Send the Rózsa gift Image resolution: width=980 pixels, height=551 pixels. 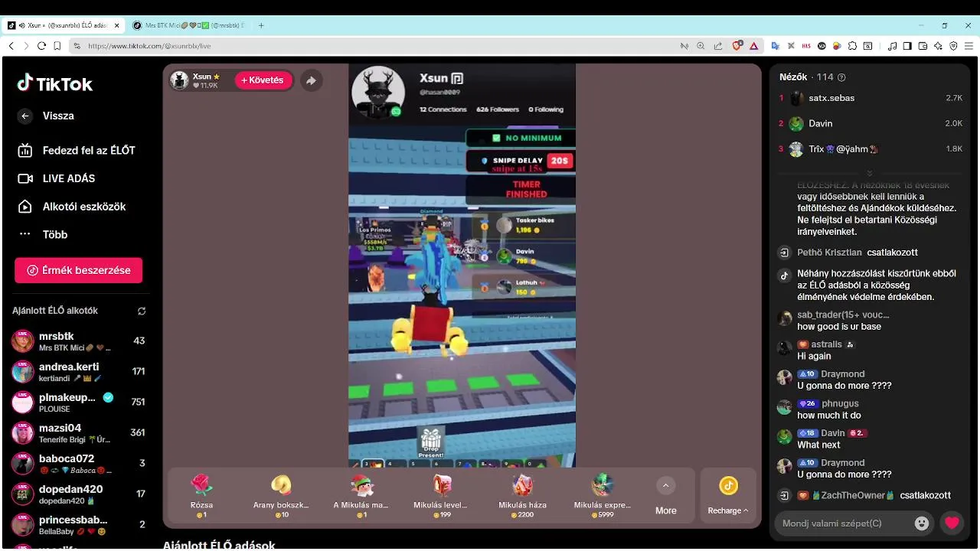click(201, 495)
